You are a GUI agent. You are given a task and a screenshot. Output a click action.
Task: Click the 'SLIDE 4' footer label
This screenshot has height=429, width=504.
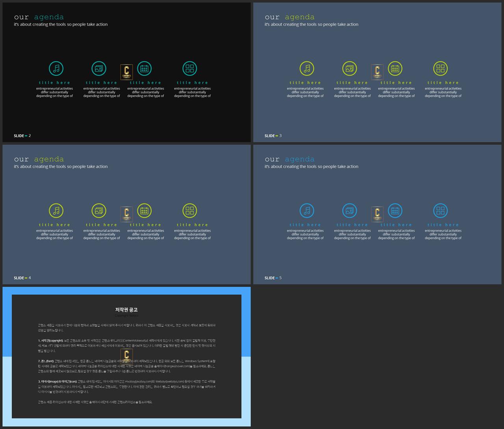[22, 278]
